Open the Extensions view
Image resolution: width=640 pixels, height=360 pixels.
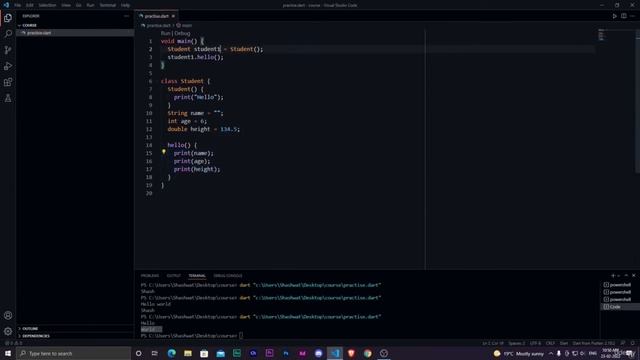click(x=8, y=82)
